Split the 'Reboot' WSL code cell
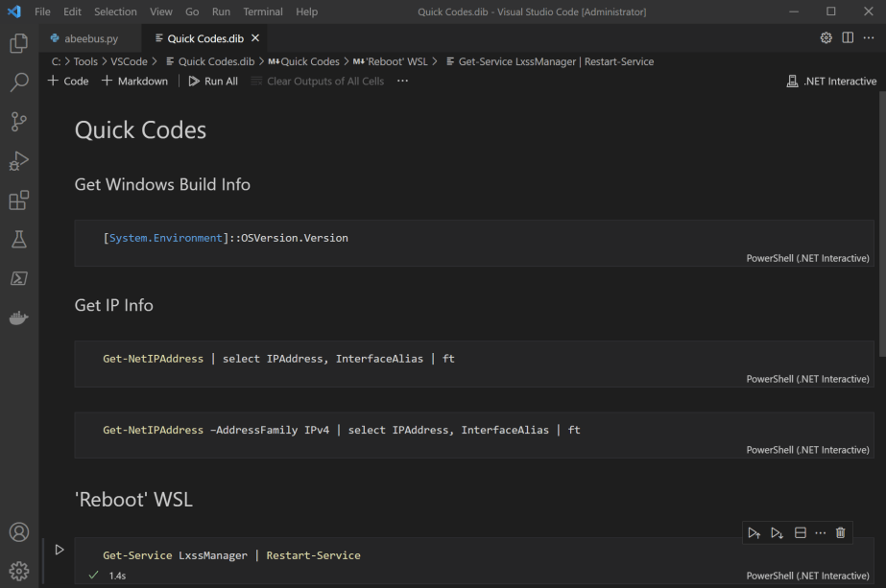The height and width of the screenshot is (588, 886). 800,532
